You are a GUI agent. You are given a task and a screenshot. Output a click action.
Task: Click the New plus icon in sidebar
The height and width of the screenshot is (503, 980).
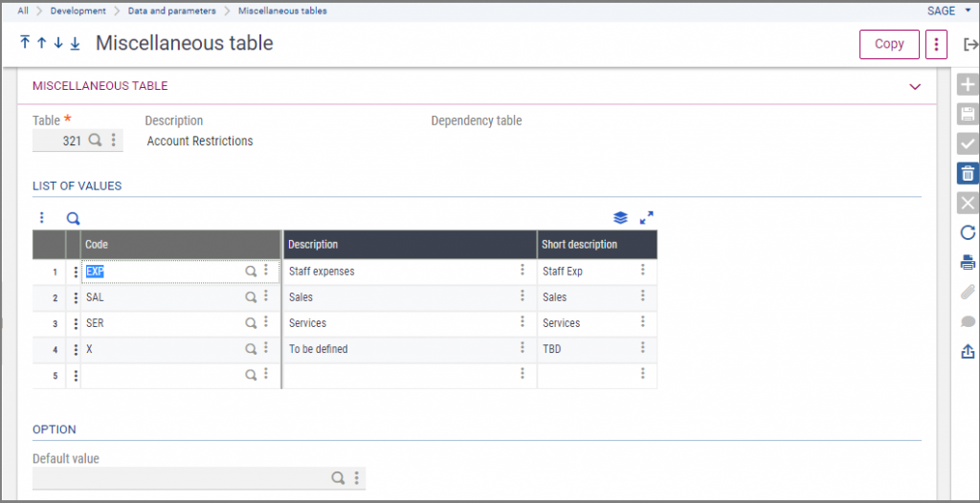pos(968,84)
